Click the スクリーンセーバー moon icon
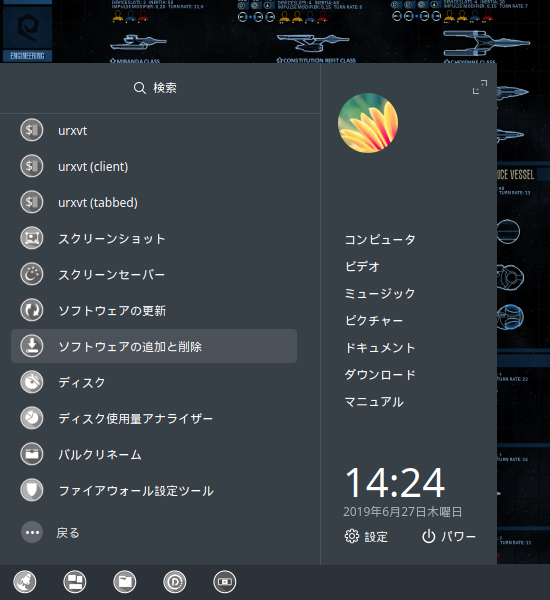Image resolution: width=550 pixels, height=600 pixels. pyautogui.click(x=32, y=274)
